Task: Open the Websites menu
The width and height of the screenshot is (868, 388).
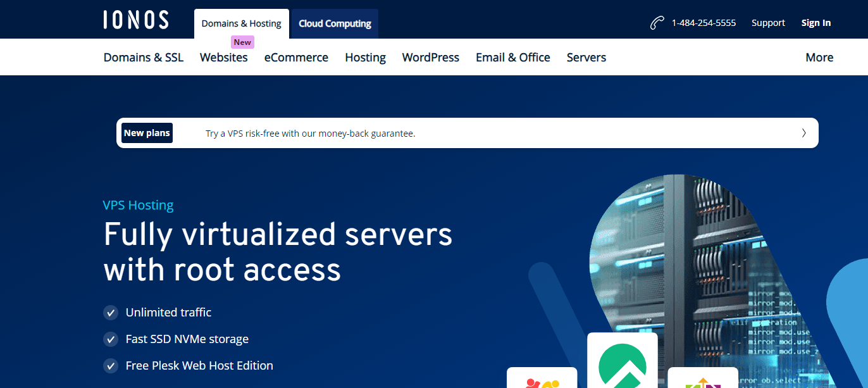Action: coord(224,57)
